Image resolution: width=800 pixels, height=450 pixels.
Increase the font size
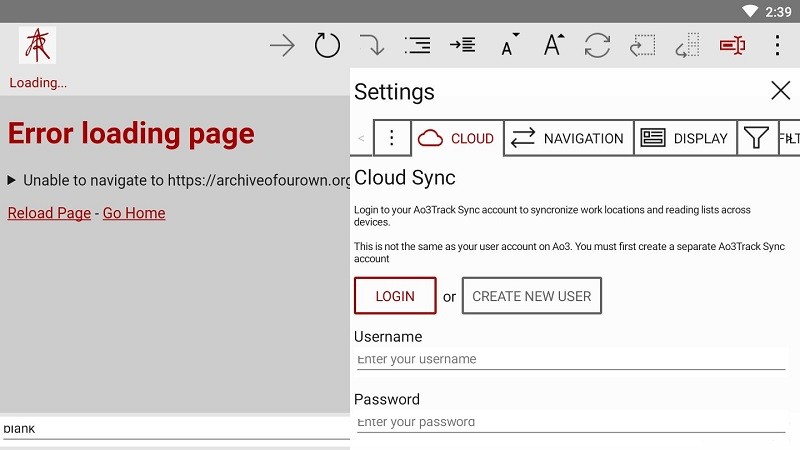pos(554,44)
